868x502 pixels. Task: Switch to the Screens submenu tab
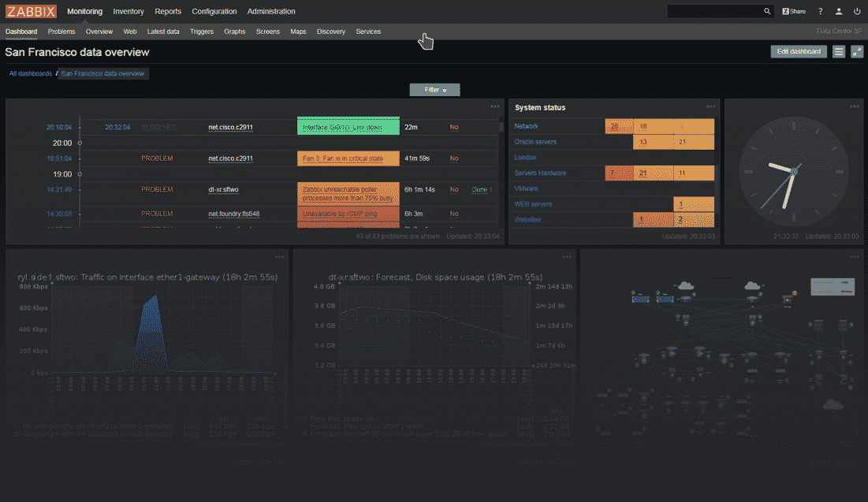click(x=268, y=32)
